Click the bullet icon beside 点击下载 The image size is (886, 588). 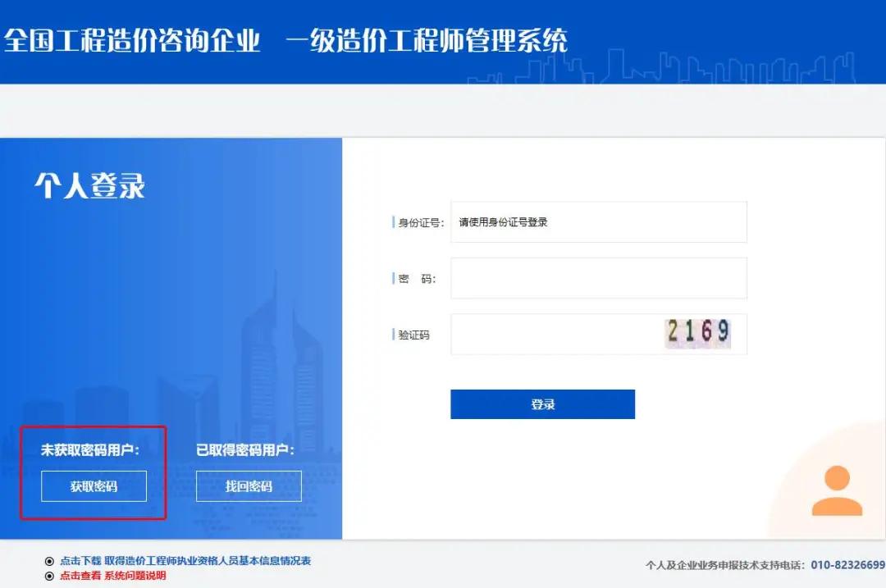point(50,562)
